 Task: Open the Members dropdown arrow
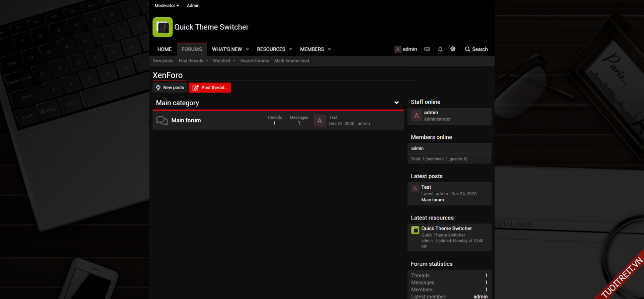[x=329, y=49]
